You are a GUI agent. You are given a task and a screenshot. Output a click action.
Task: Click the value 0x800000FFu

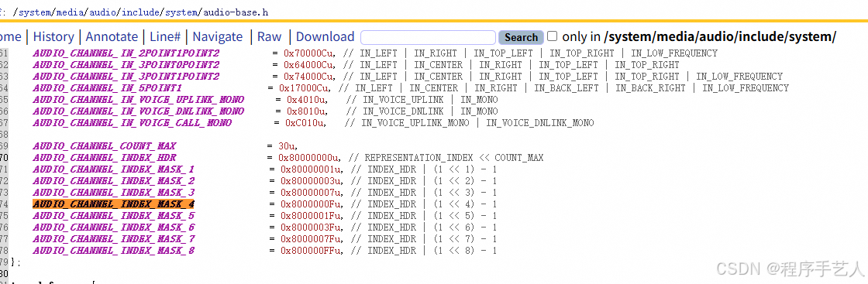(311, 251)
